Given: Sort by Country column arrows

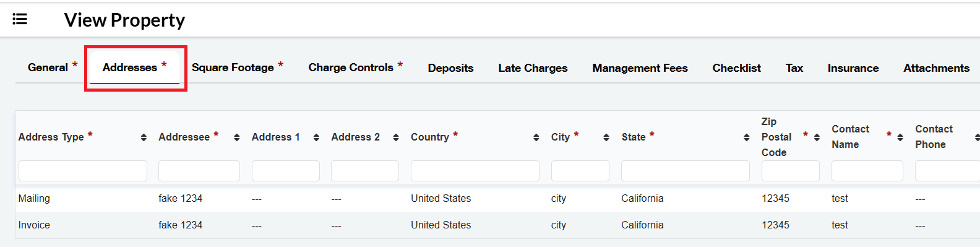Looking at the screenshot, I should pos(536,137).
